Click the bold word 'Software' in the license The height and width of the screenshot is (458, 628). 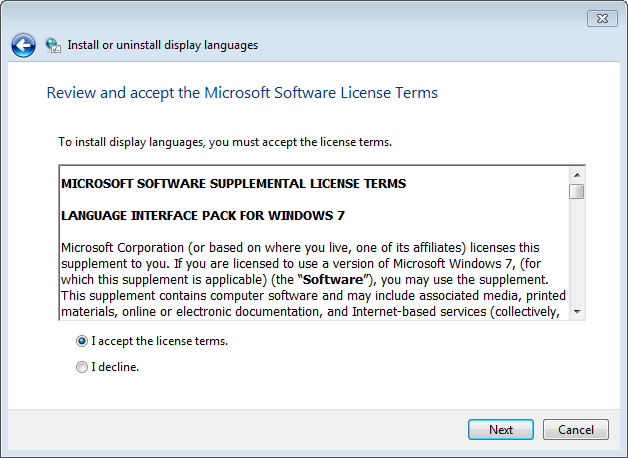point(333,279)
